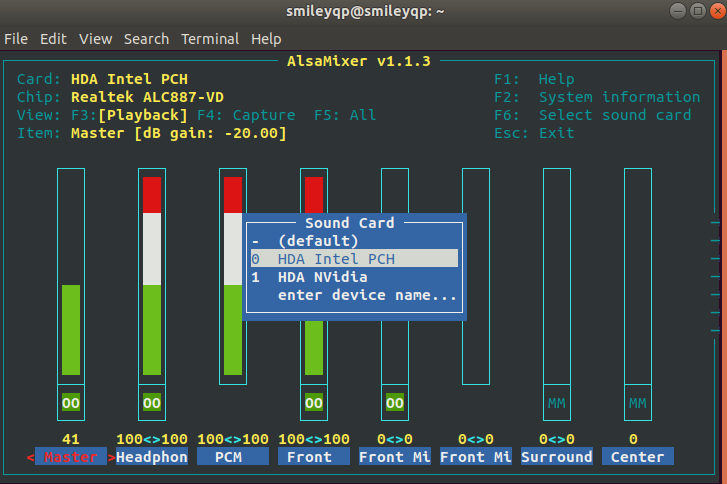Maximize the terminal window
The image size is (727, 484).
tap(698, 11)
